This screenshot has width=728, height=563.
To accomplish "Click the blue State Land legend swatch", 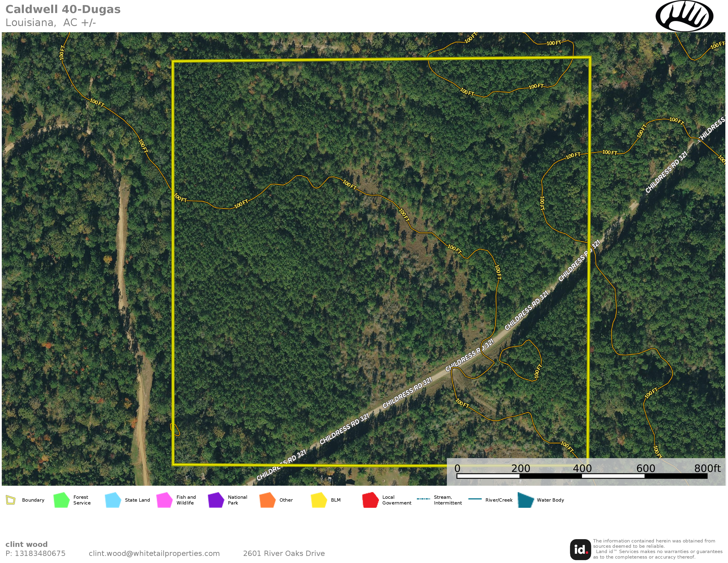I will click(113, 500).
